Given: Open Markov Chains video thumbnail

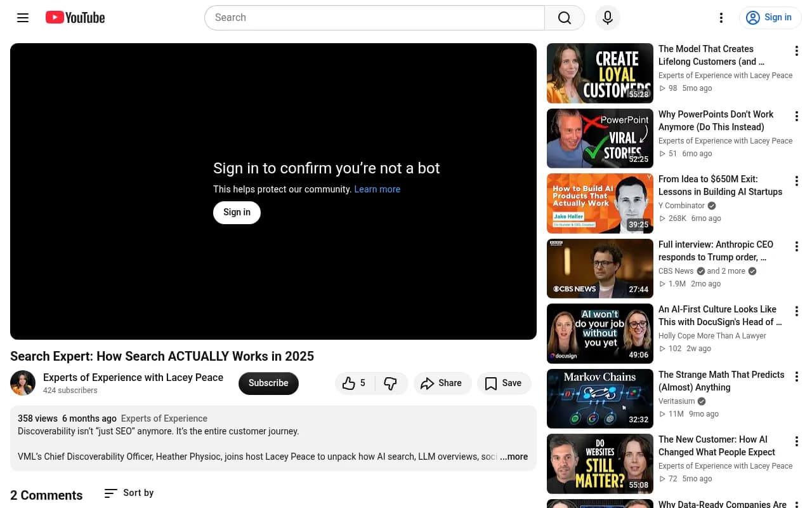Looking at the screenshot, I should click(600, 399).
